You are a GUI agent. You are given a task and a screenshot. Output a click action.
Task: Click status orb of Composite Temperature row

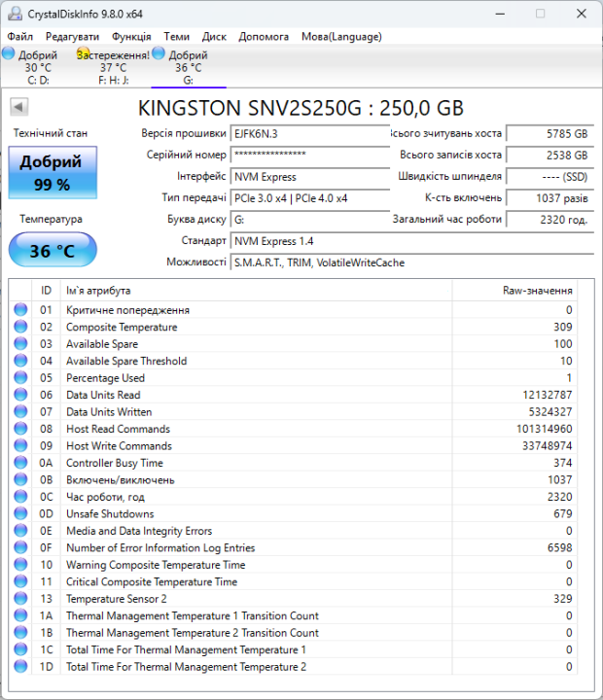click(x=20, y=327)
